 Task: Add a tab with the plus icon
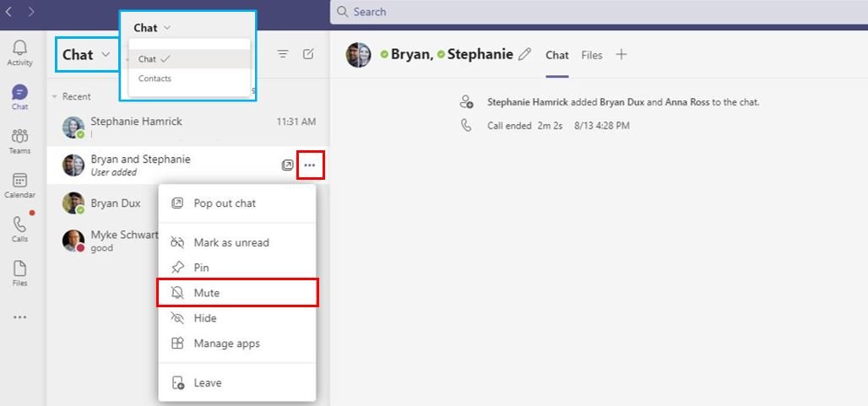[x=621, y=54]
